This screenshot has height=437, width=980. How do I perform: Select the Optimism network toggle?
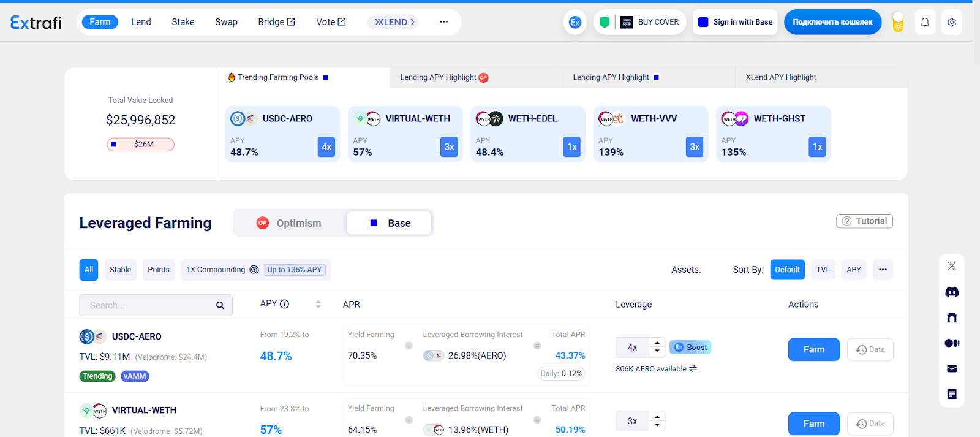pyautogui.click(x=290, y=223)
